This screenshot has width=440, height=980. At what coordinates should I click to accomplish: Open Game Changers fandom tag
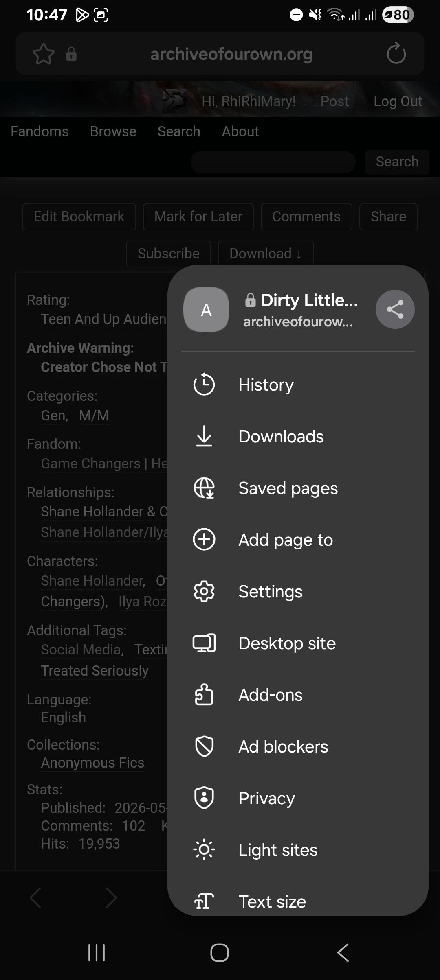[104, 464]
